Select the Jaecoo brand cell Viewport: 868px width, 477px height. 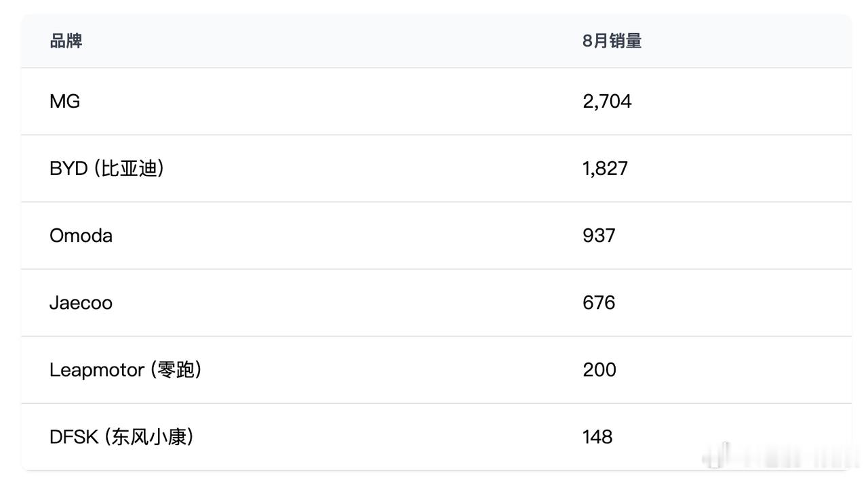81,302
